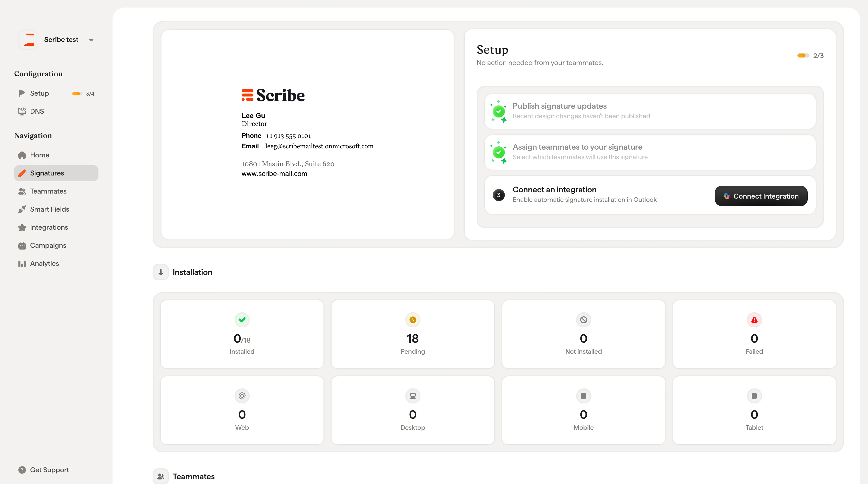Click the Get Support question mark icon

(x=22, y=470)
